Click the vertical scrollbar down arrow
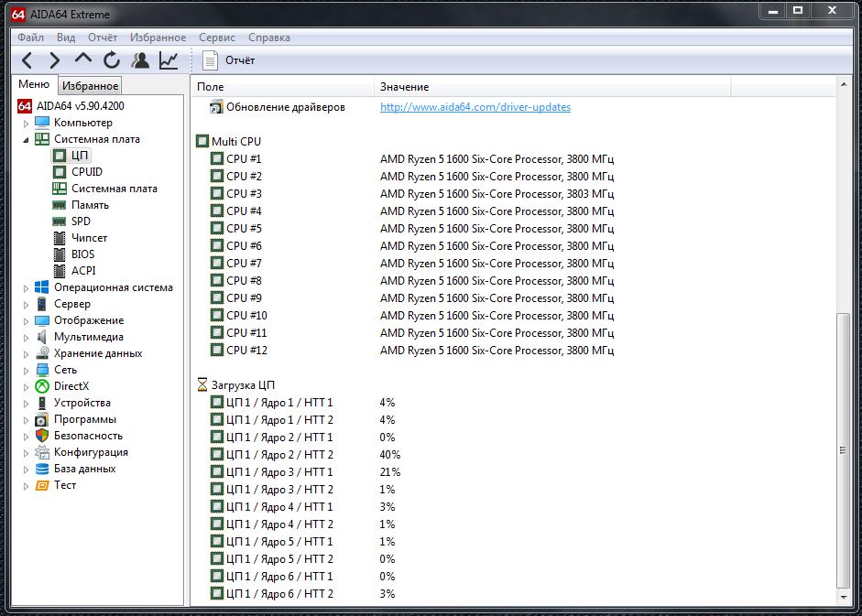 coord(844,598)
